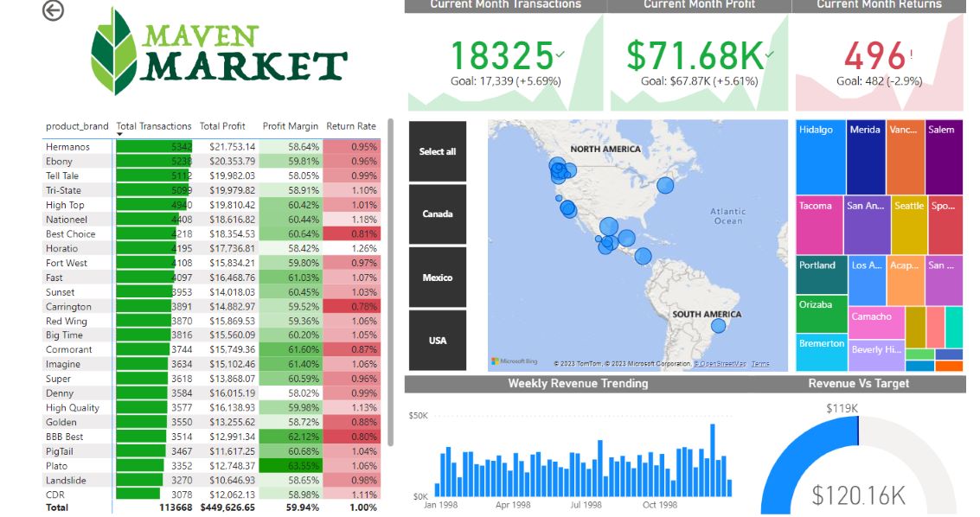Toggle the Mexico slicer button
Viewport: 980px width, 517px height.
tap(438, 278)
